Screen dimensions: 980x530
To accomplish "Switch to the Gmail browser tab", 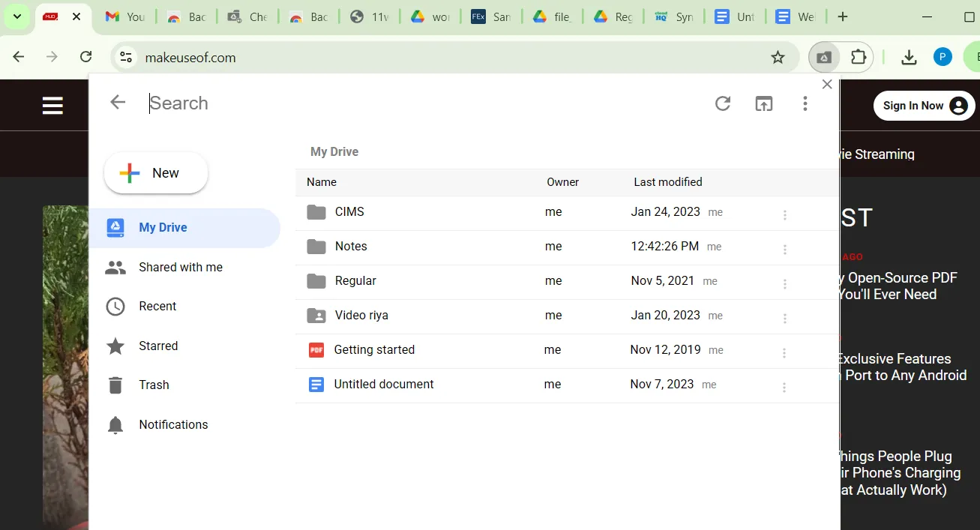I will click(x=125, y=16).
